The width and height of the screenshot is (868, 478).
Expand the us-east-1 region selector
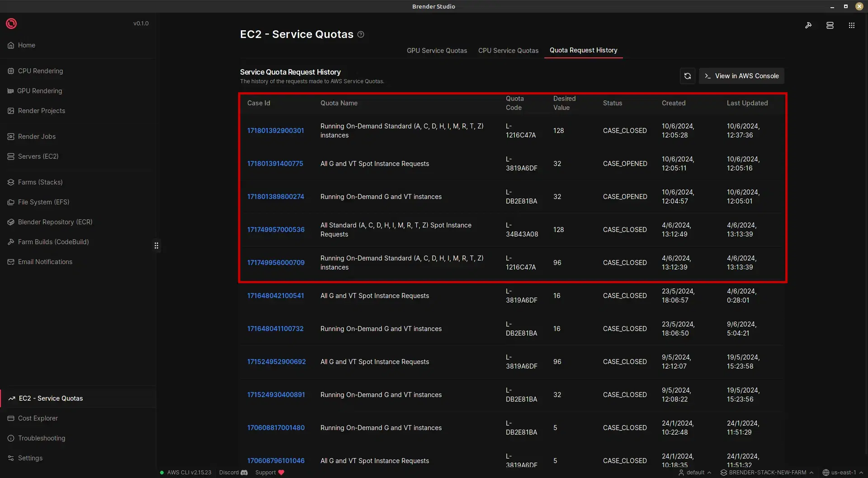coord(843,473)
